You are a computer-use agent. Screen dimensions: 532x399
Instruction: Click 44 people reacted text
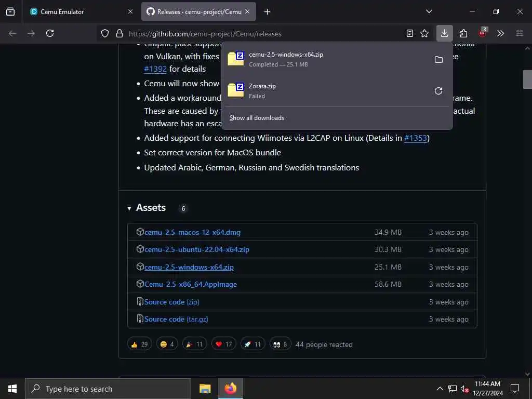[324, 345]
